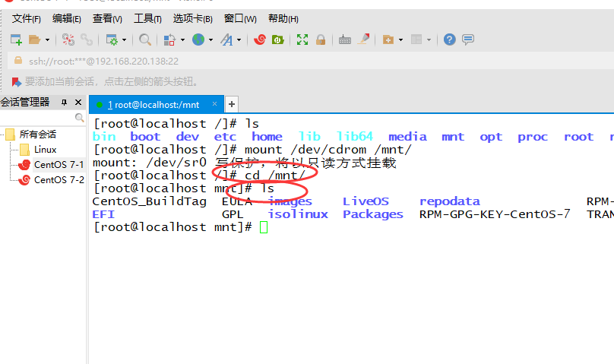
Task: Open the help question mark icon
Action: tap(450, 40)
